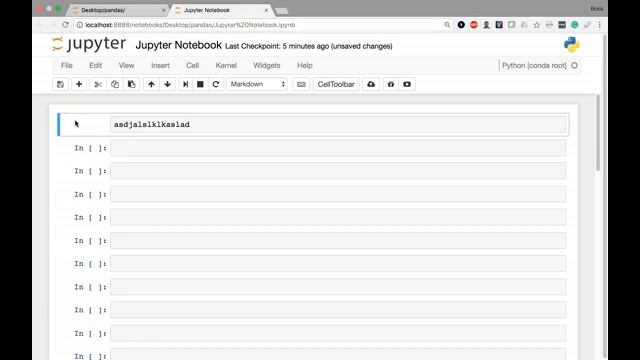
Task: Click the site info icon by localhost
Action: [x=80, y=25]
